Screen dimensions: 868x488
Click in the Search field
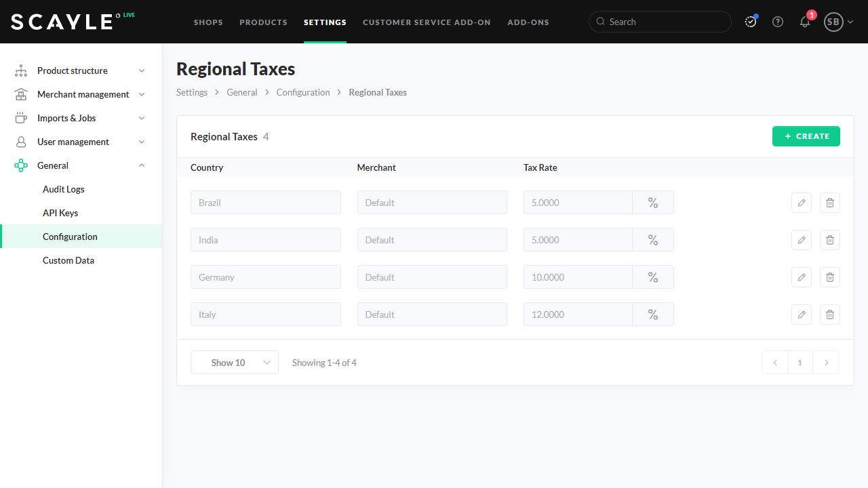point(665,22)
